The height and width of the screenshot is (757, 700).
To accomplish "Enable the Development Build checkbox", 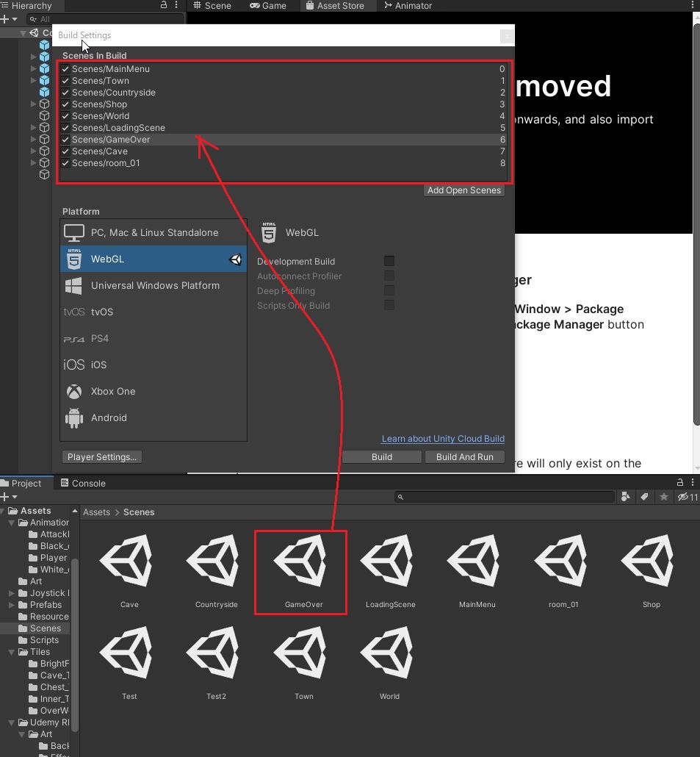I will pyautogui.click(x=389, y=261).
